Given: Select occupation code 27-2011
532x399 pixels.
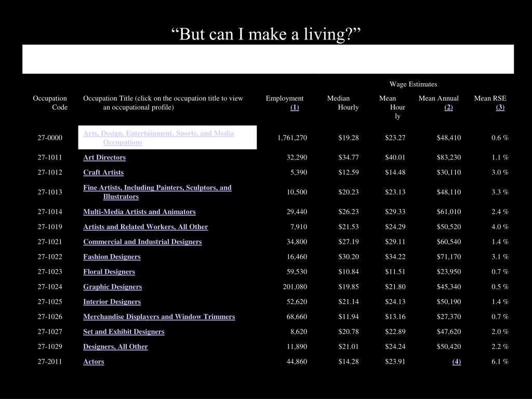Looking at the screenshot, I should [x=50, y=362].
